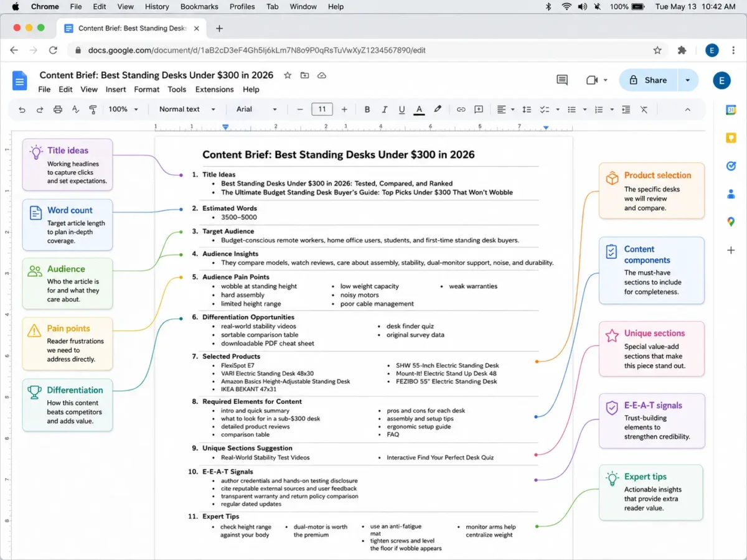Start a meeting with the camera icon

coord(592,80)
